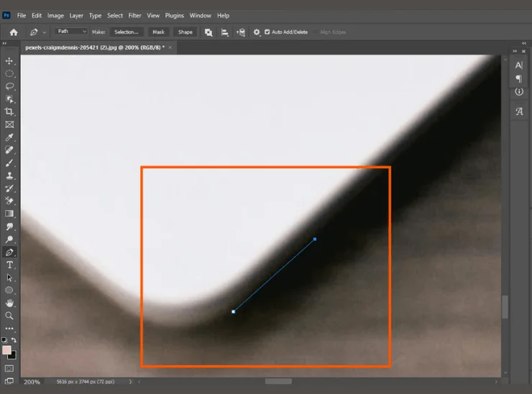
Task: Open the status bar info arrow
Action: [x=130, y=382]
